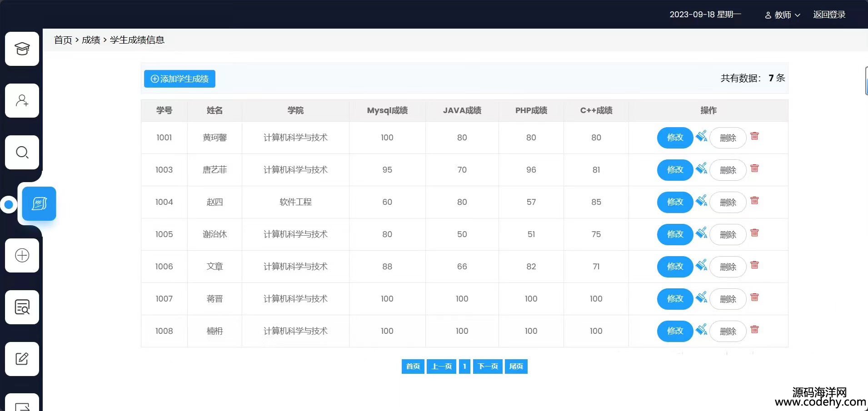The image size is (868, 411).
Task: Click 修改 button for 唐艺菲
Action: [675, 170]
